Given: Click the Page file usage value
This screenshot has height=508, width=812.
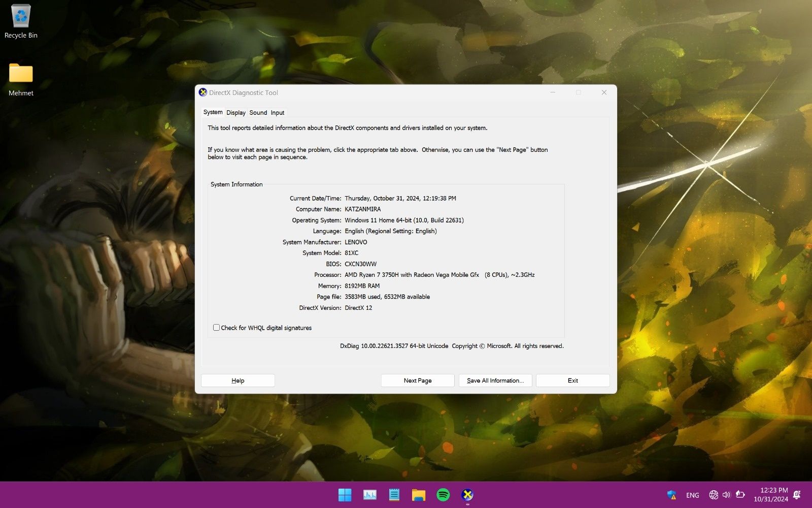Looking at the screenshot, I should tap(387, 297).
